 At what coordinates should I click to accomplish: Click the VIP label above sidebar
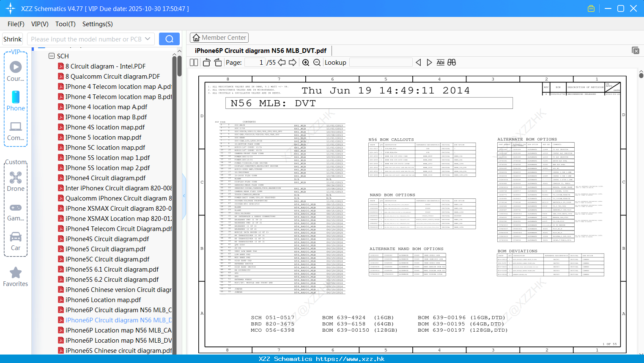[16, 52]
